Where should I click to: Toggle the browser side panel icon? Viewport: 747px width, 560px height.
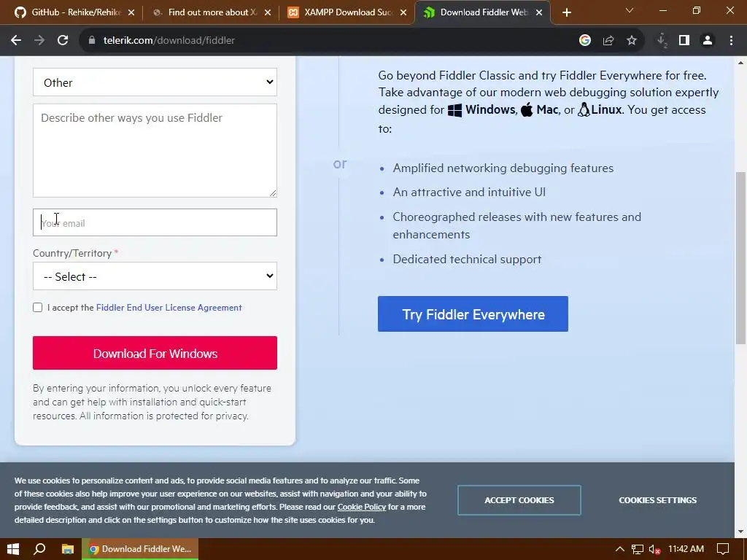tap(684, 41)
